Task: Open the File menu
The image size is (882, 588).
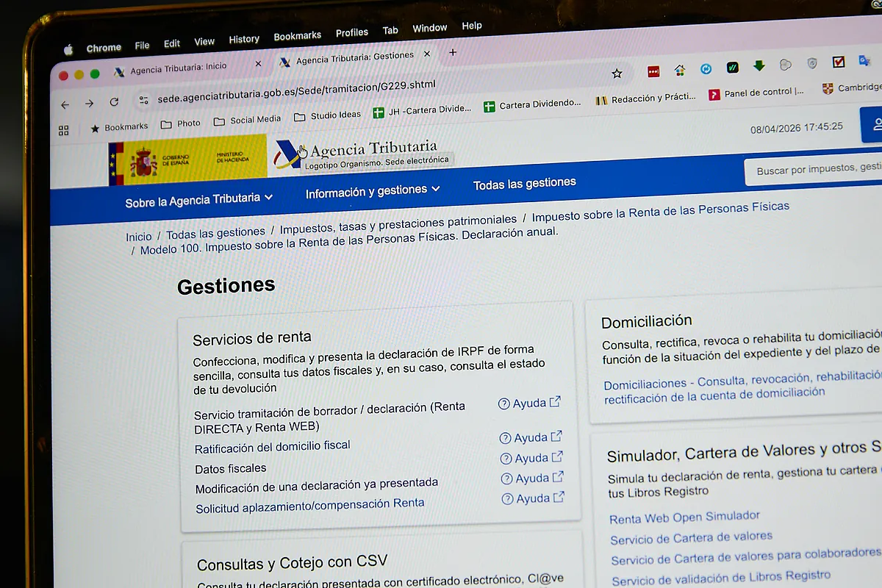Action: click(x=142, y=46)
